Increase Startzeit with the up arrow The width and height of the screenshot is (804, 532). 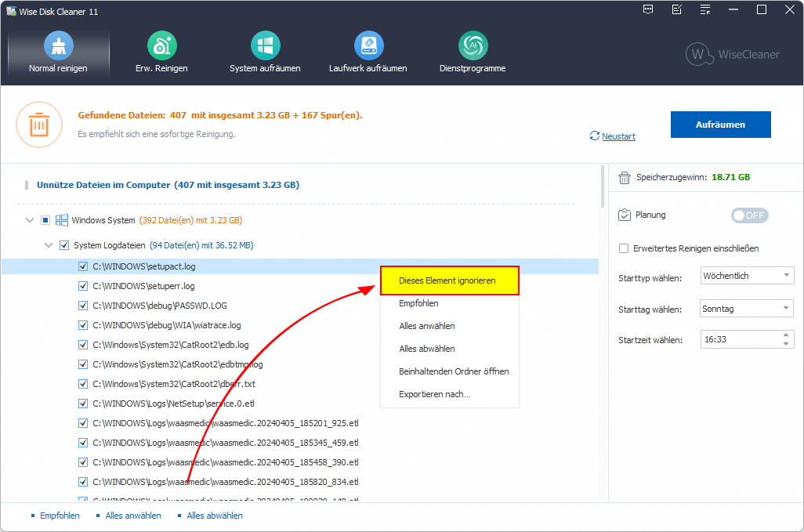click(x=786, y=335)
